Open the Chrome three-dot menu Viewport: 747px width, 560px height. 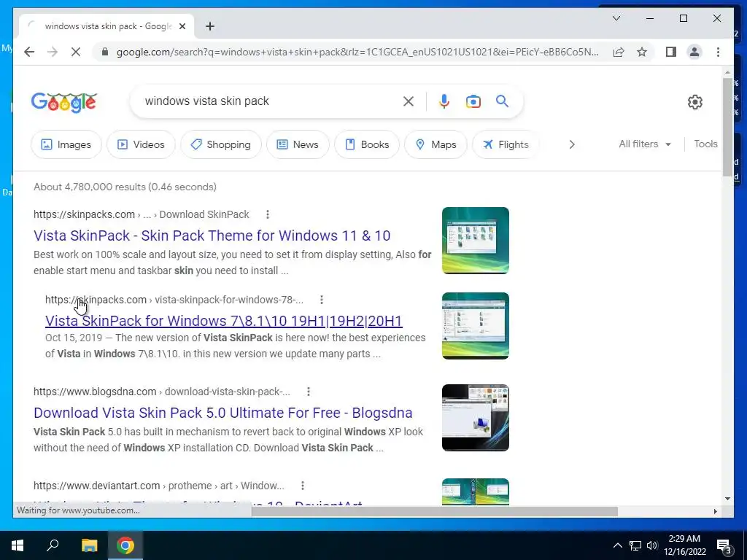pos(718,52)
